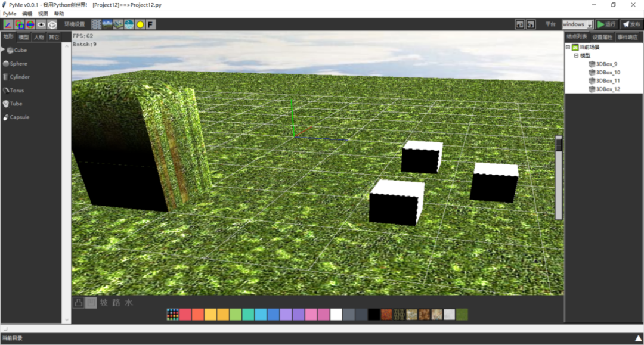644x345 pixels.
Task: Click the overlapping red-blue squares scale tool
Action: [x=19, y=24]
